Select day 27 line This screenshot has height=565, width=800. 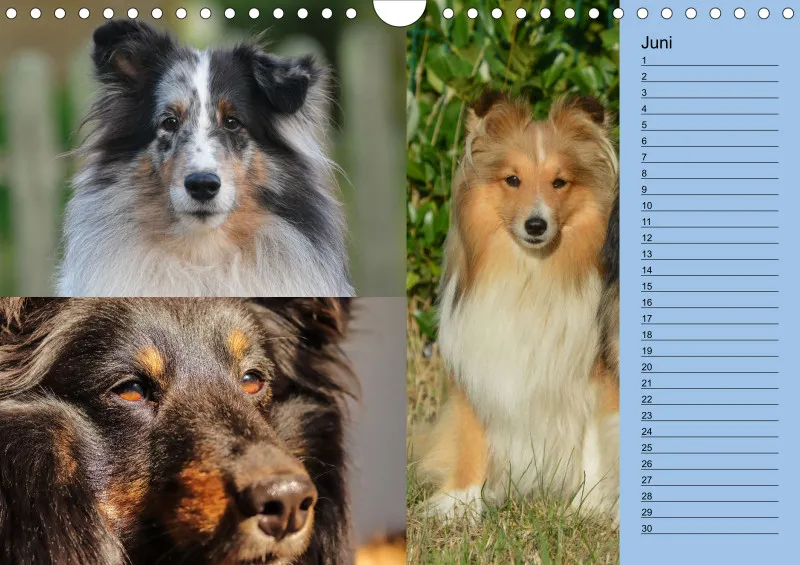709,480
